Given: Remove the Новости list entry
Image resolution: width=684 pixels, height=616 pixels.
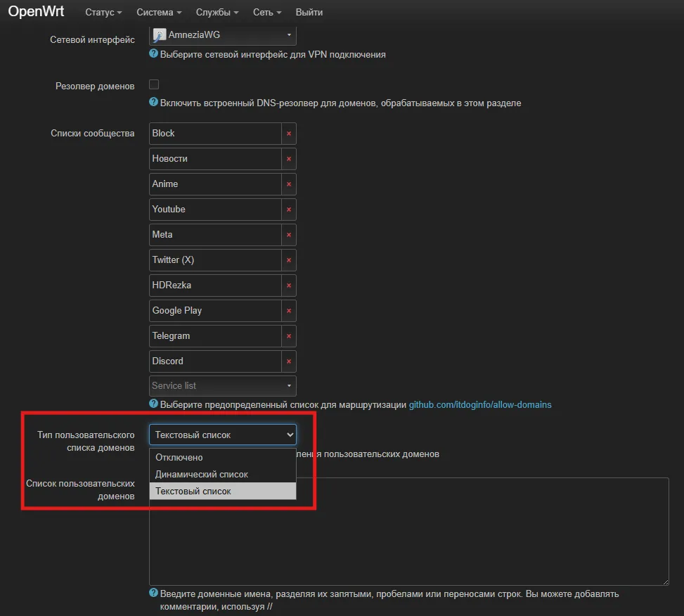Looking at the screenshot, I should tap(289, 159).
